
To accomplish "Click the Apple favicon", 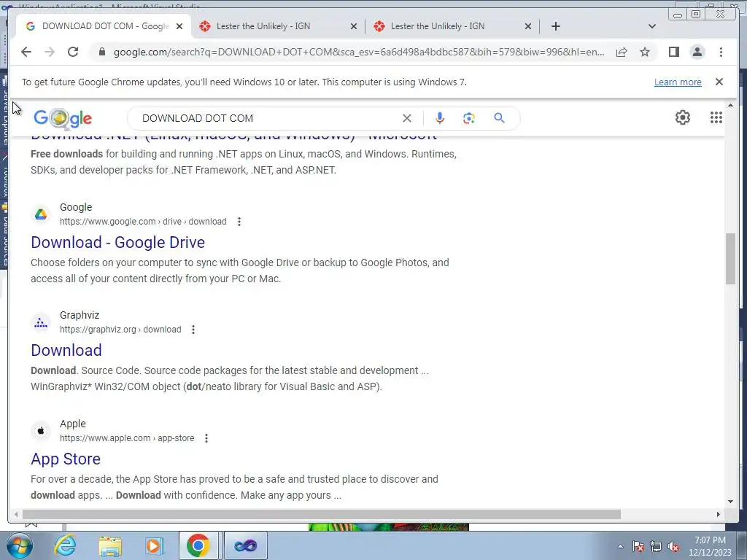I will coord(41,431).
